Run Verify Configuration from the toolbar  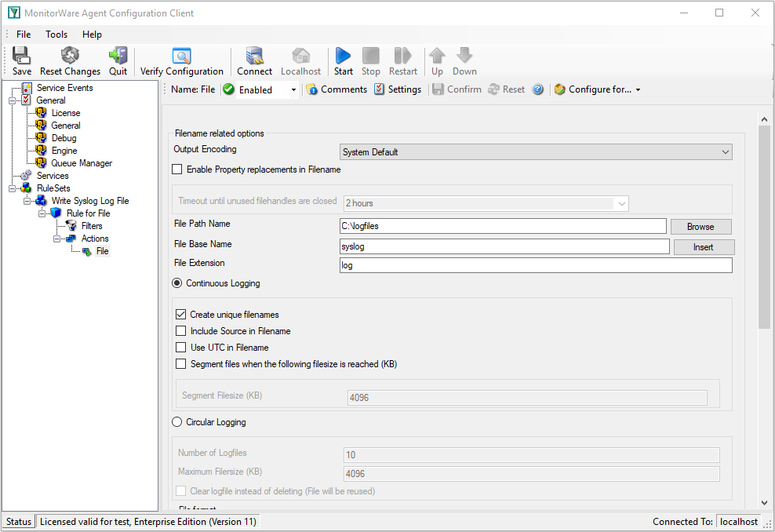click(x=181, y=61)
